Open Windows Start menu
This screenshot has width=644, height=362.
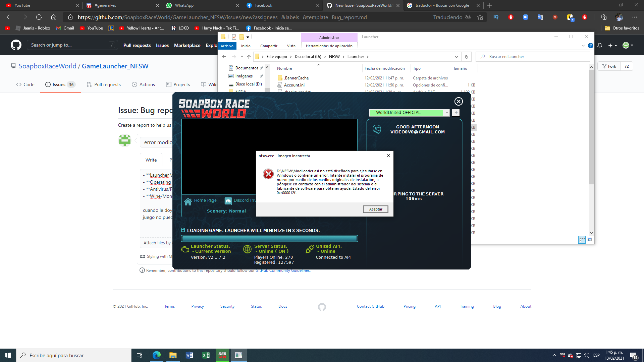(8, 355)
